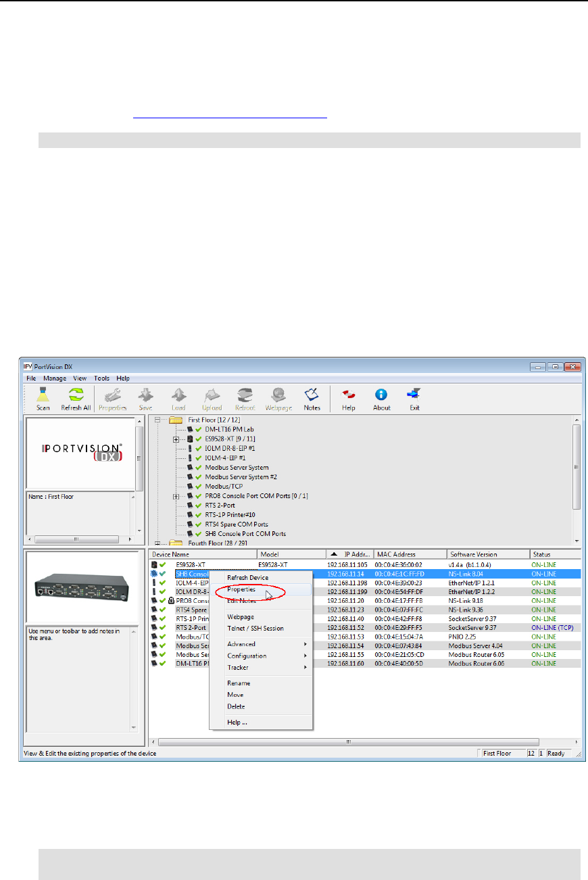Sort by the Model column header
This screenshot has width=588, height=880.
point(291,554)
